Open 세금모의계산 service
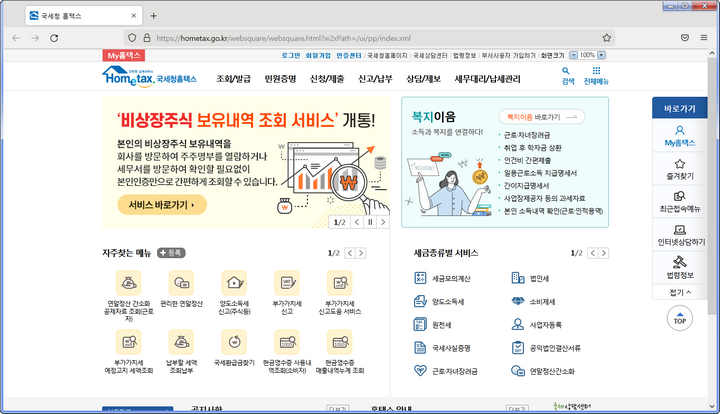Image resolution: width=720 pixels, height=414 pixels. pos(442,278)
